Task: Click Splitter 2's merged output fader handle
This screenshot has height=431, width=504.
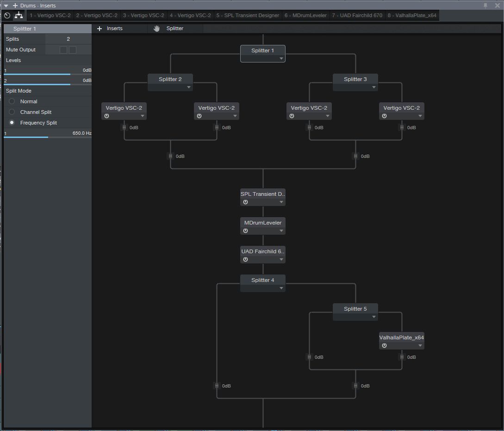Action: pos(170,156)
